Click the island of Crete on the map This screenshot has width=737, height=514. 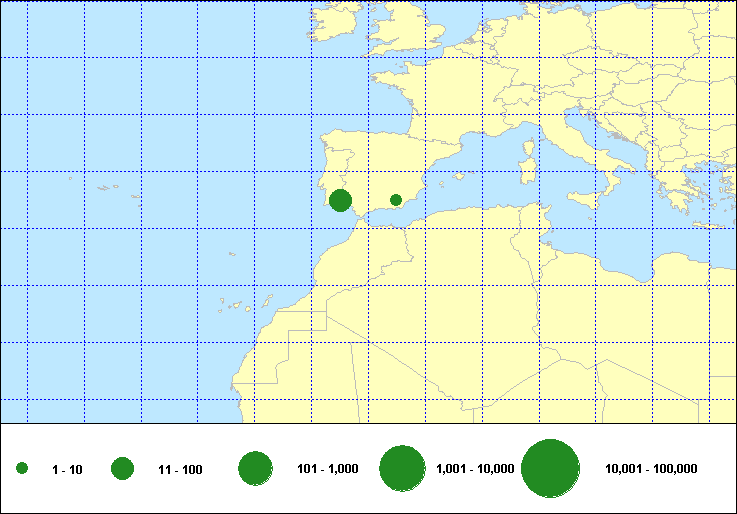tap(706, 224)
